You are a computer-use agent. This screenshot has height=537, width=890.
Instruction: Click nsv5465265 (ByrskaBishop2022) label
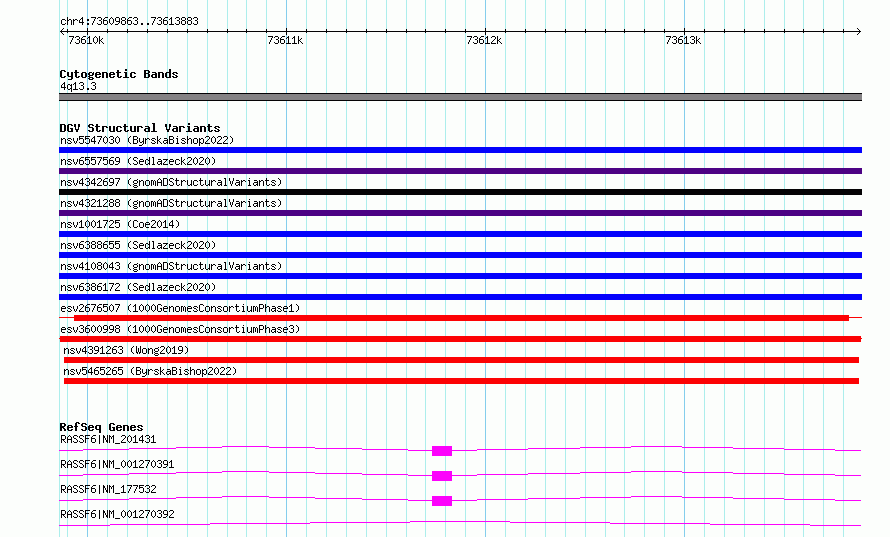tap(150, 371)
